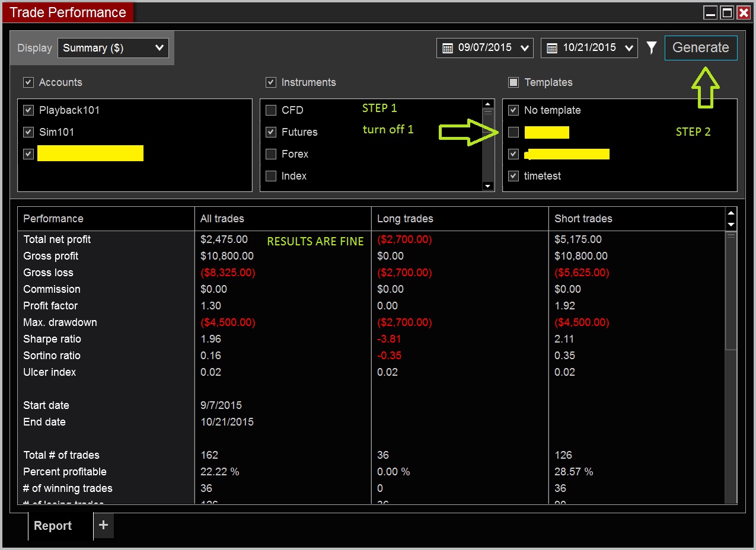Click the 10/21/2015 end date value in grid

(x=227, y=422)
